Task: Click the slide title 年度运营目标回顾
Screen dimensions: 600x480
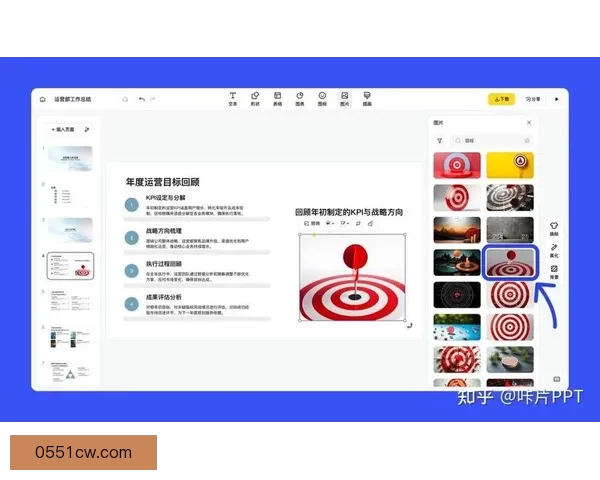Action: click(163, 182)
